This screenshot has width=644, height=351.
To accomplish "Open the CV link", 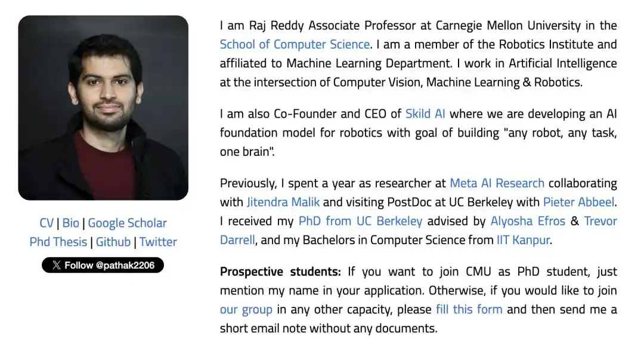I will [47, 223].
